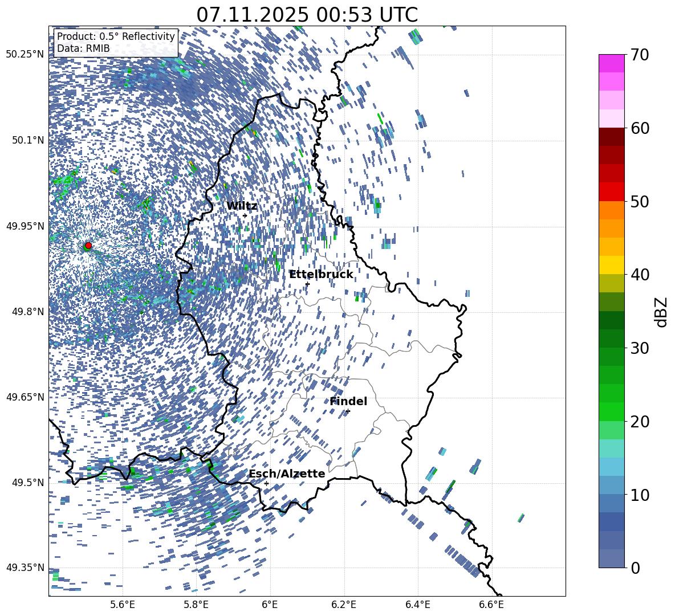Click the yellow colorbar segment at 40
The width and height of the screenshot is (675, 616).
(x=611, y=265)
